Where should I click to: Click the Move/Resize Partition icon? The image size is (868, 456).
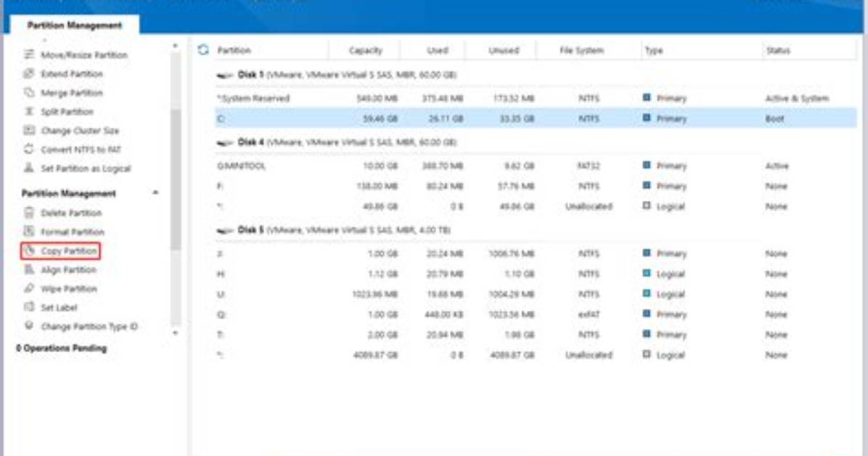[x=29, y=54]
